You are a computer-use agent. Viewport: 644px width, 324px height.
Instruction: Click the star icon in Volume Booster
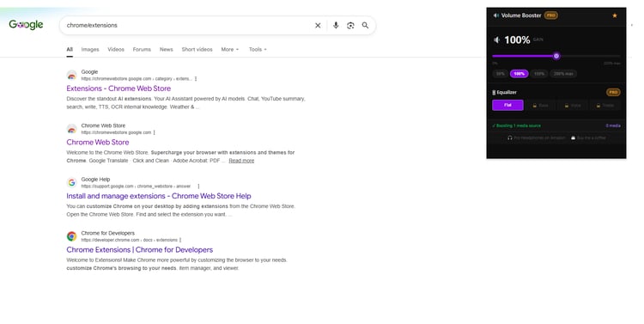click(x=615, y=15)
